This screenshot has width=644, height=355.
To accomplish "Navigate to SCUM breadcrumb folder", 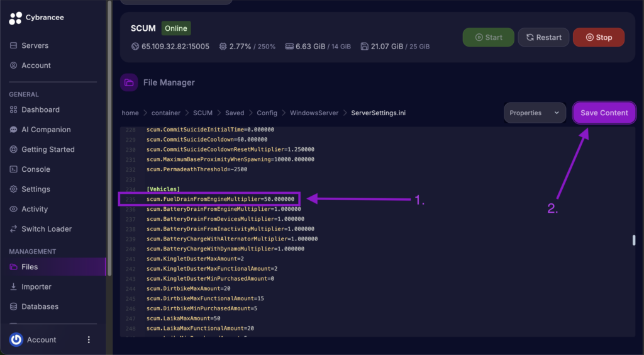I will tap(203, 113).
